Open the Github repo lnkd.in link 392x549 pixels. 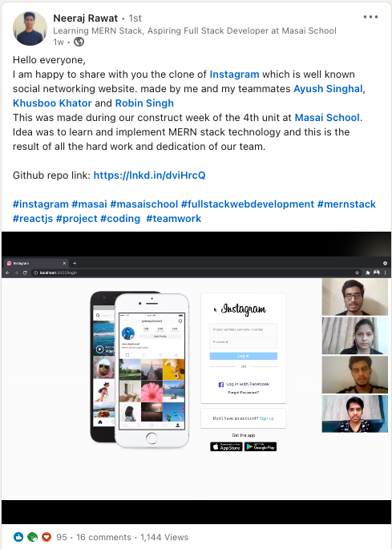click(149, 175)
